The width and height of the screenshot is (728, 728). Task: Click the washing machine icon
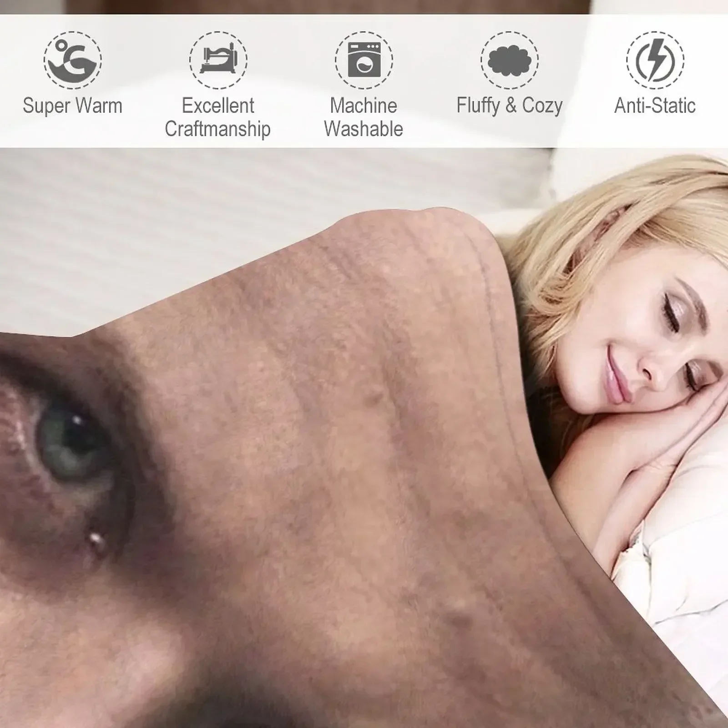click(364, 60)
